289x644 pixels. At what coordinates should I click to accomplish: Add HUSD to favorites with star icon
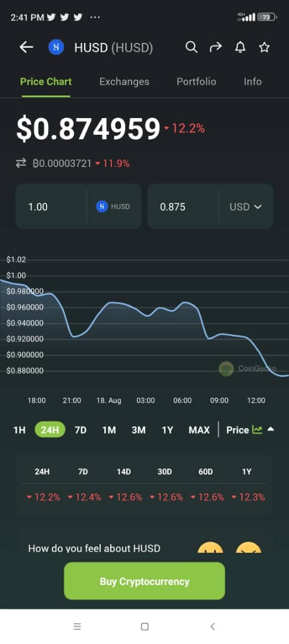click(x=265, y=48)
